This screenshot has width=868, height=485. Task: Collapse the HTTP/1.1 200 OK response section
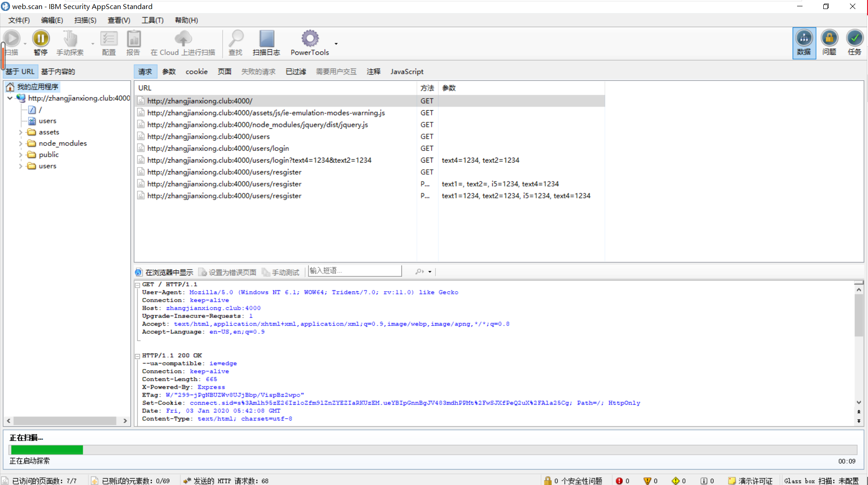point(137,356)
